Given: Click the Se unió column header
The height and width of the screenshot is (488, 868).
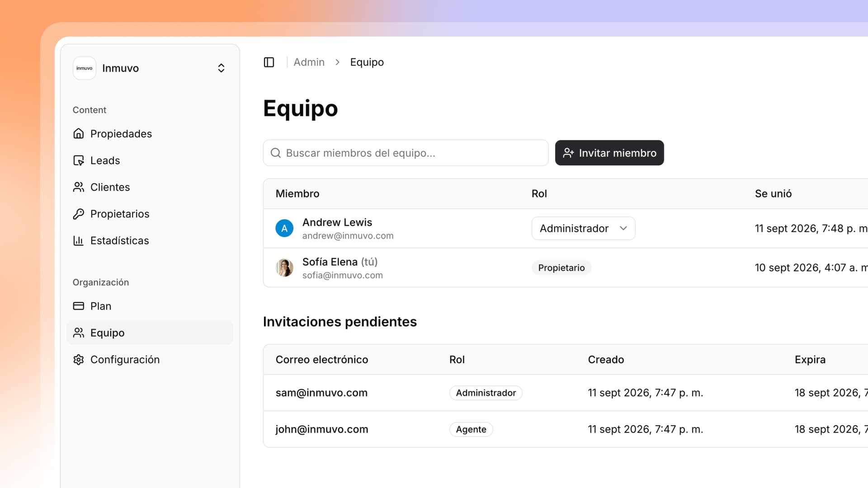Looking at the screenshot, I should (x=773, y=193).
